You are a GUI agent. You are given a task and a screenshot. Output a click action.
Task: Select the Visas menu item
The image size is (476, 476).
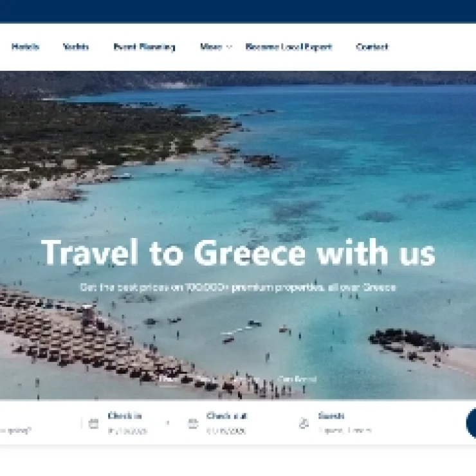pos(211,47)
